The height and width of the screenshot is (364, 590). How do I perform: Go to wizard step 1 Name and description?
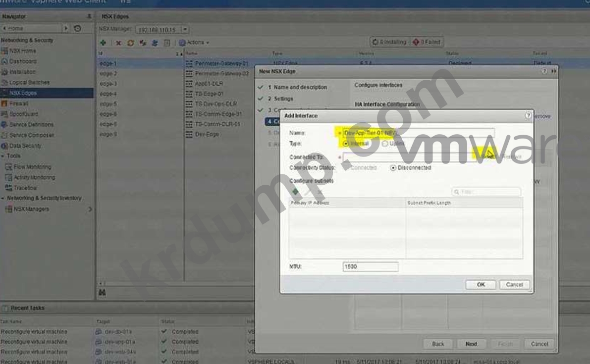[297, 87]
